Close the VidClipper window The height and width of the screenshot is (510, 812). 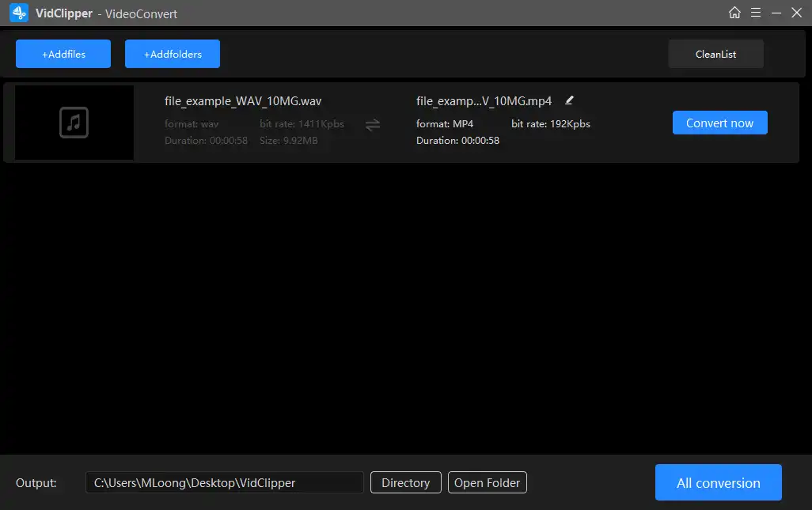[x=796, y=13]
